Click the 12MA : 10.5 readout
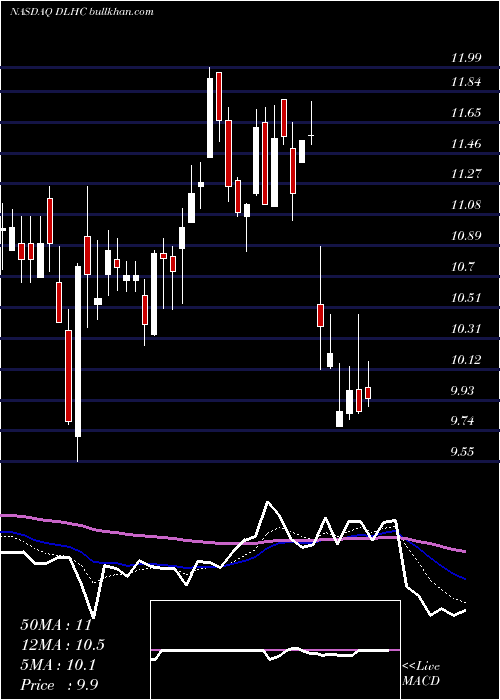Screen dimensions: 500x700 point(63,645)
